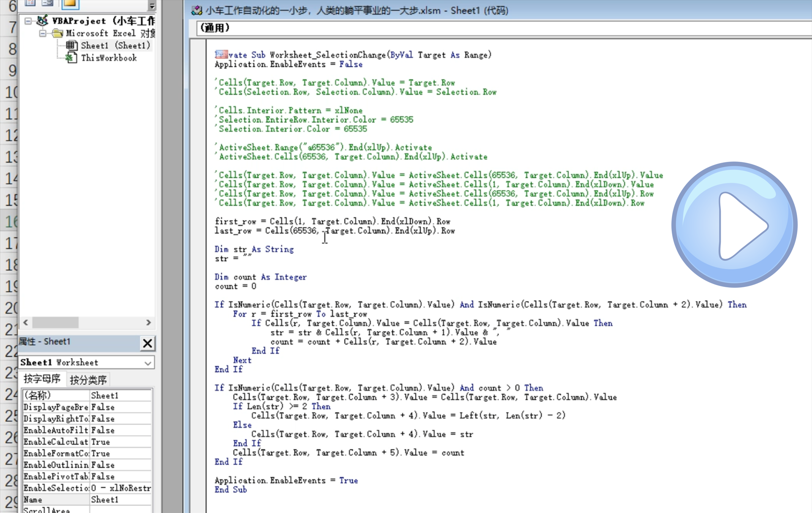Select Sheet1 (Sheet1) worksheet icon in tree
Screen dimensions: 812x513
coord(71,45)
